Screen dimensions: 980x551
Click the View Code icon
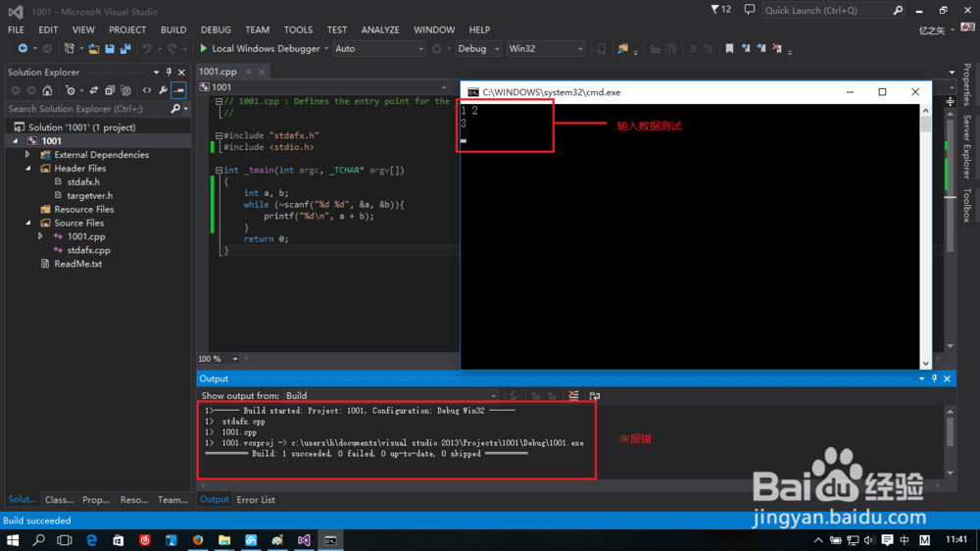coord(147,90)
